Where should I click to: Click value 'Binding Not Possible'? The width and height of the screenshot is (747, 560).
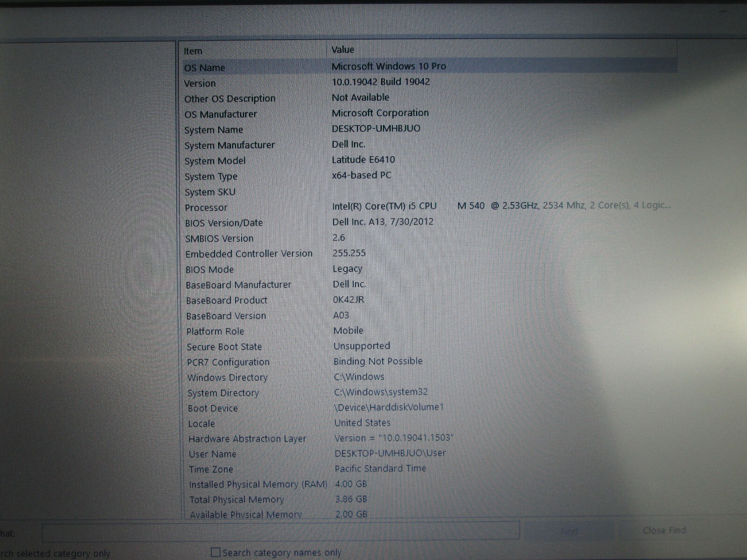click(378, 361)
